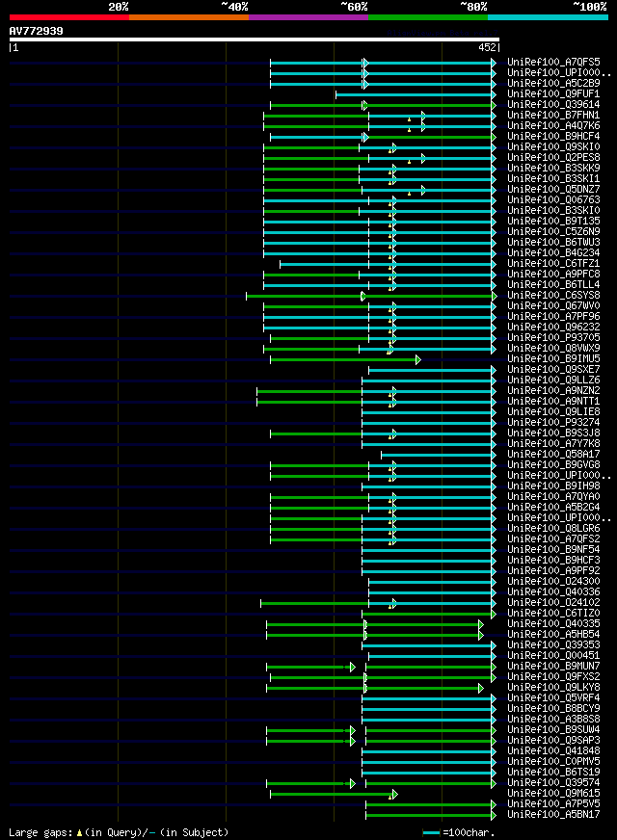Open hit UniRef100_A4Q7K6

pos(553,126)
